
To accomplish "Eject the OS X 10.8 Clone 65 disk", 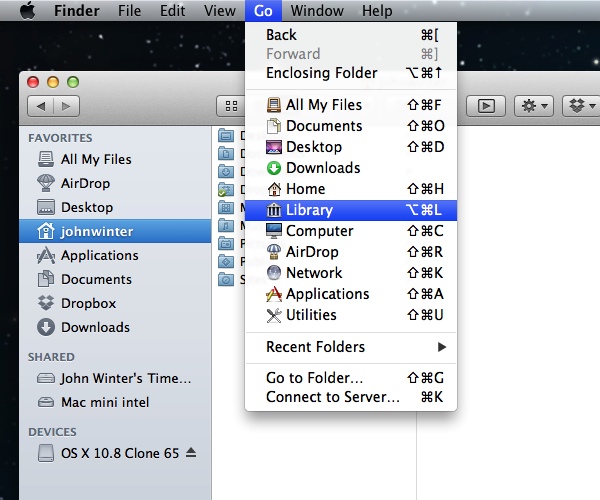I will pyautogui.click(x=191, y=453).
